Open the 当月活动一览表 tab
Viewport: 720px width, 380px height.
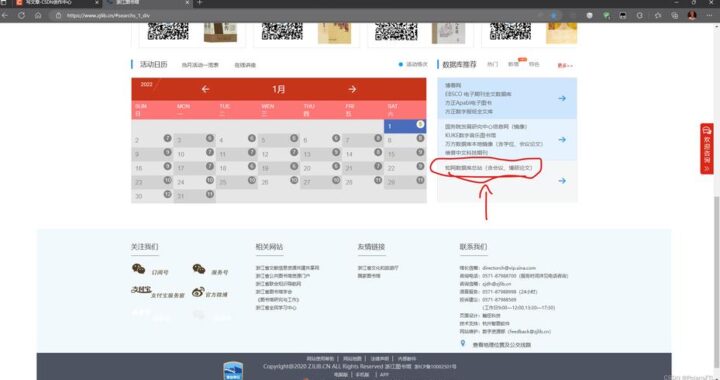coord(200,65)
